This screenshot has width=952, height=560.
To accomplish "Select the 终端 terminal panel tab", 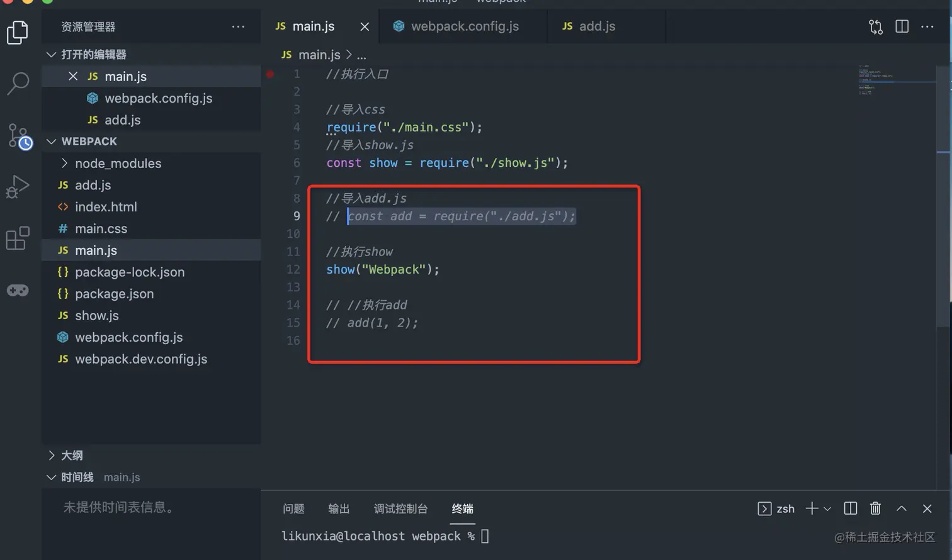I will pos(462,508).
